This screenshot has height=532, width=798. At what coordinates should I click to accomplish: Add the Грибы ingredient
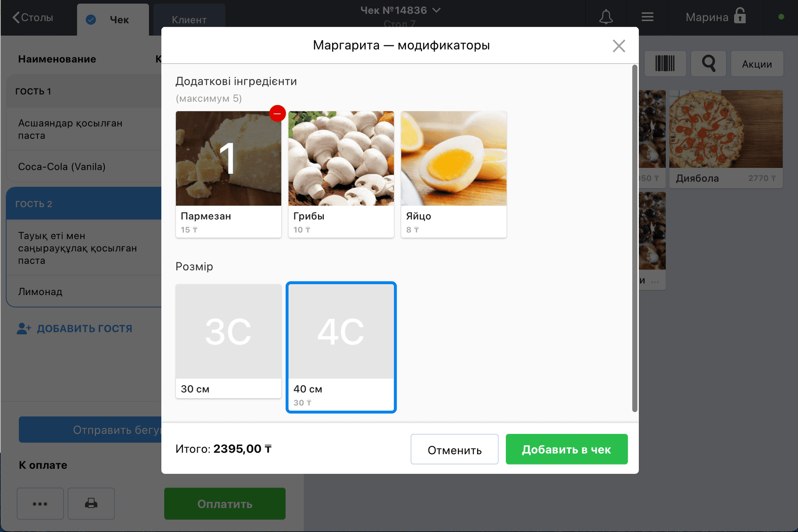341,174
